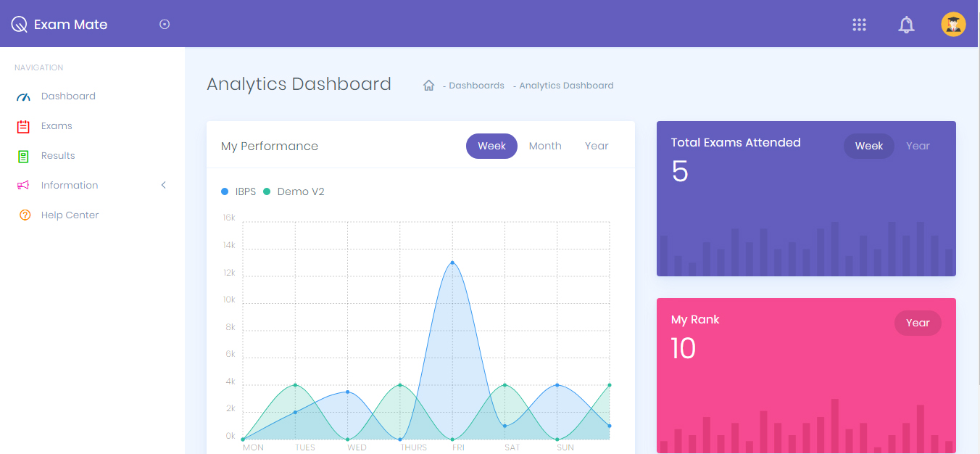Image resolution: width=980 pixels, height=454 pixels.
Task: Click the Information megaphone icon
Action: pyautogui.click(x=23, y=186)
